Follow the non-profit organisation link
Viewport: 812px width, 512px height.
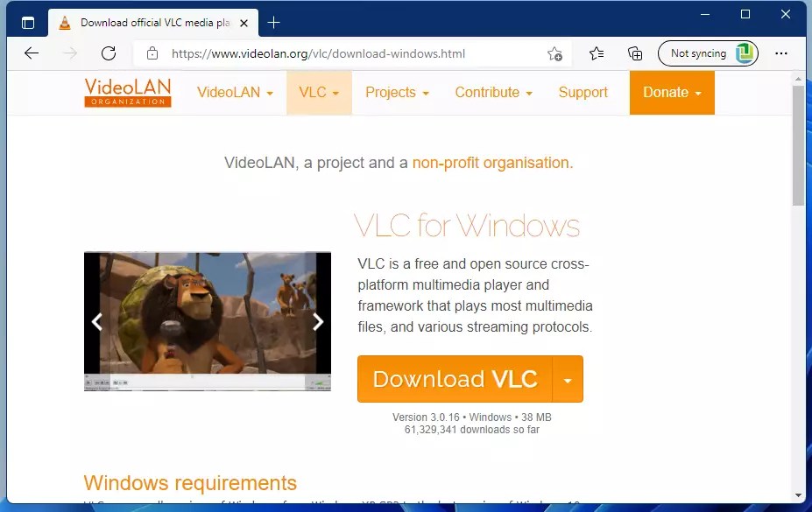[492, 163]
